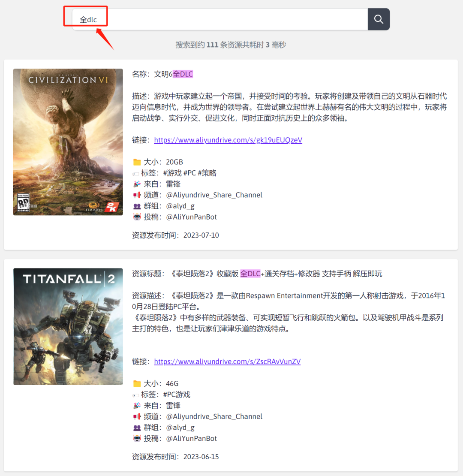Click megaphone icon in Titanfall 频道 row
Image resolution: width=463 pixels, height=476 pixels.
click(137, 416)
